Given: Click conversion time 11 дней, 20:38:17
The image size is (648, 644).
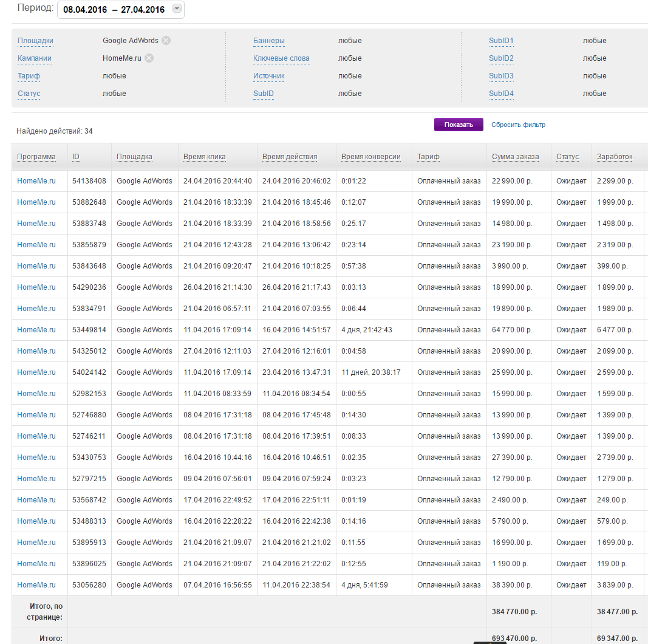Looking at the screenshot, I should click(370, 372).
